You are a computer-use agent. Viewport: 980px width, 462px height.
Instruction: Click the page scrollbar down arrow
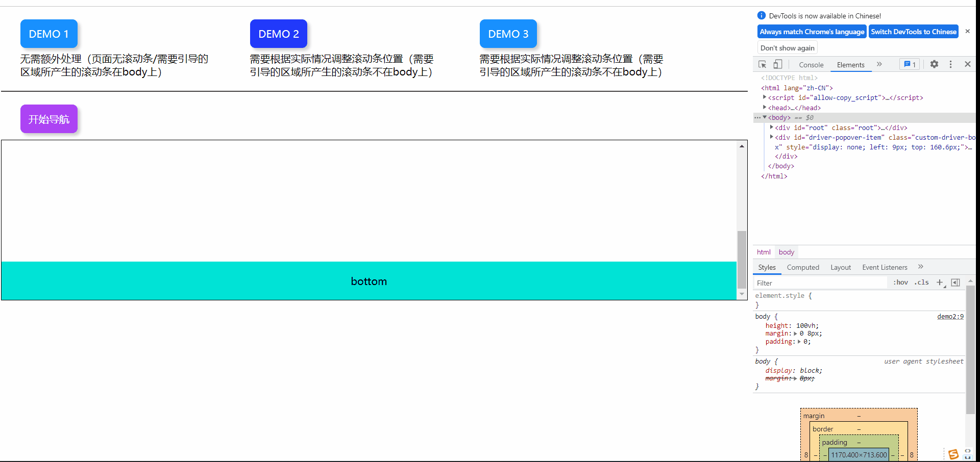coord(742,295)
